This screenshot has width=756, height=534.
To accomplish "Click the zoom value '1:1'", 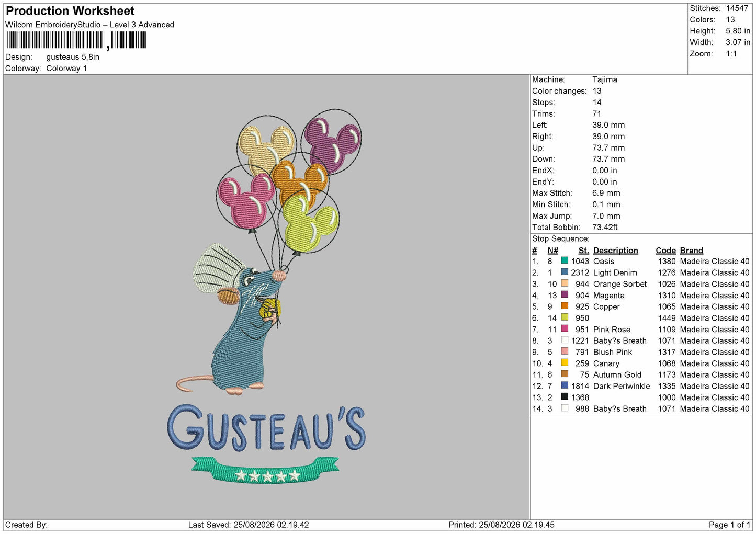I will (x=731, y=54).
